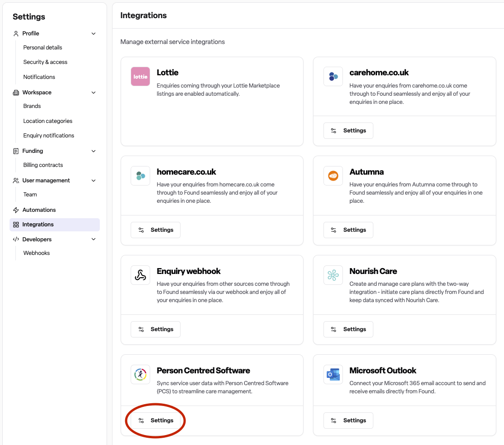Click the Enquiry webhook logo icon
The width and height of the screenshot is (504, 445).
tap(141, 275)
